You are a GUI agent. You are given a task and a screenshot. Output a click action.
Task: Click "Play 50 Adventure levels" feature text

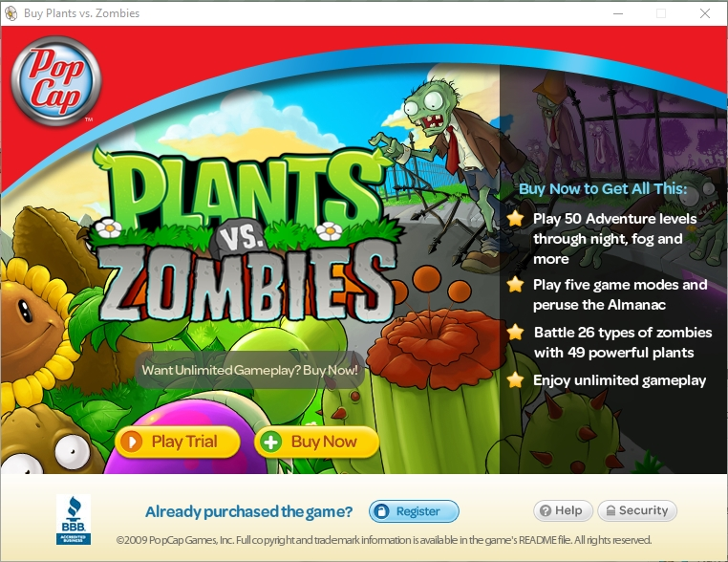point(614,238)
